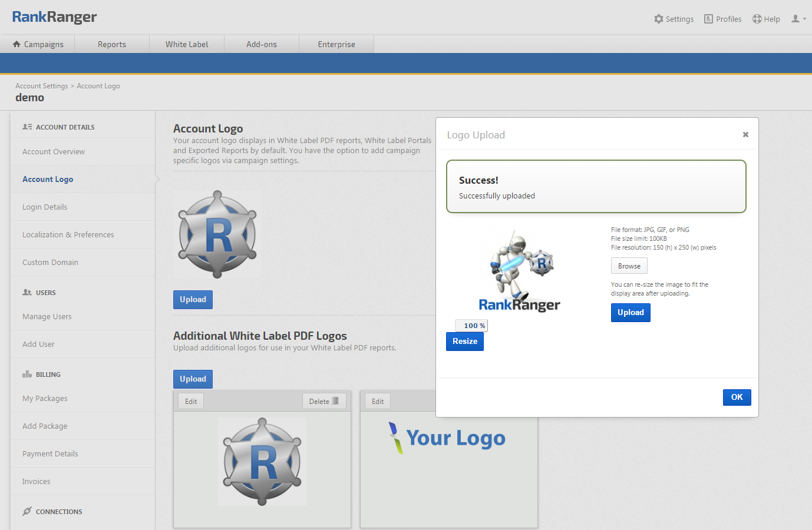Select the sheriff badge account logo image
This screenshot has width=812, height=530.
pos(217,234)
